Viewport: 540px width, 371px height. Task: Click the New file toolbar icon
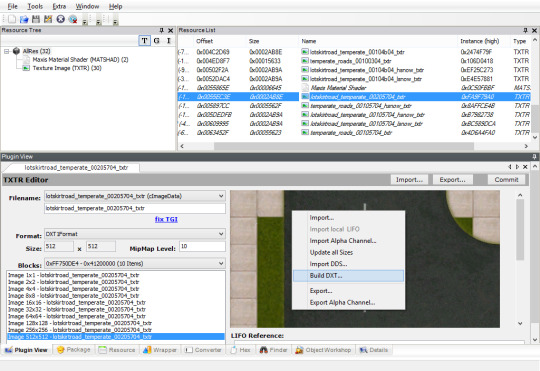tap(12, 19)
